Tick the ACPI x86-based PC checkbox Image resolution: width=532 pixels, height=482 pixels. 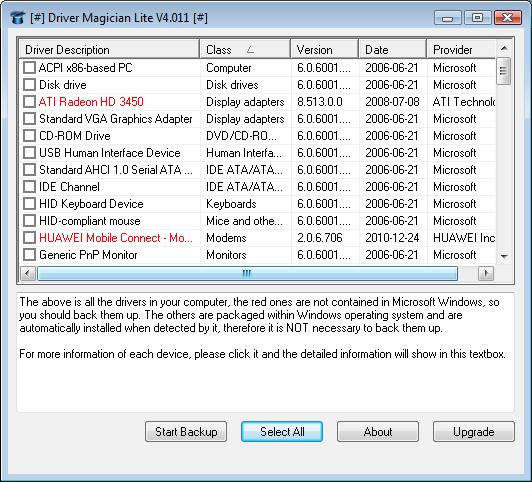(x=30, y=68)
